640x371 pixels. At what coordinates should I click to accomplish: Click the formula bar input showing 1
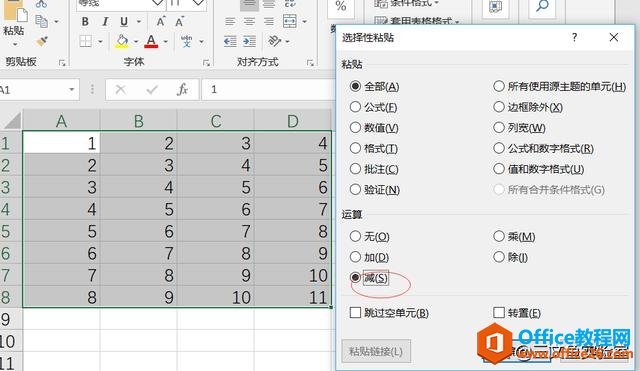pos(268,89)
